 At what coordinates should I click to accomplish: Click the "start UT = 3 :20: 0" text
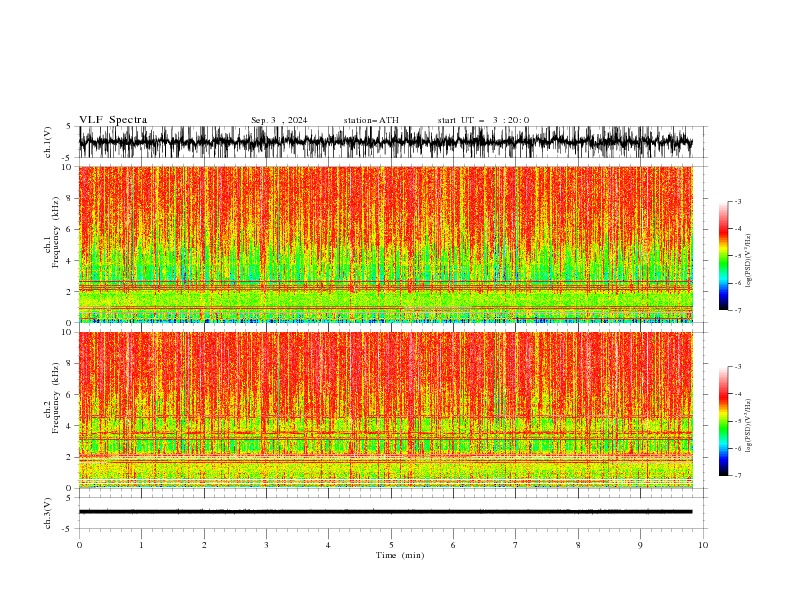coord(483,120)
